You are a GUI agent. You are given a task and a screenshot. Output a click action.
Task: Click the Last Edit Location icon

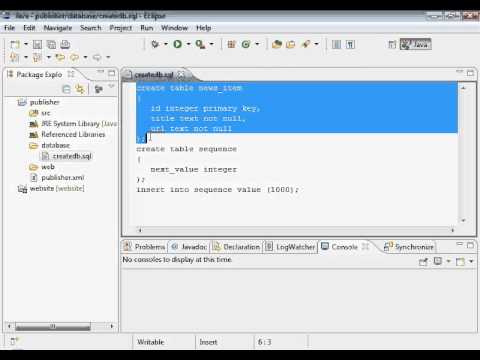pos(60,57)
